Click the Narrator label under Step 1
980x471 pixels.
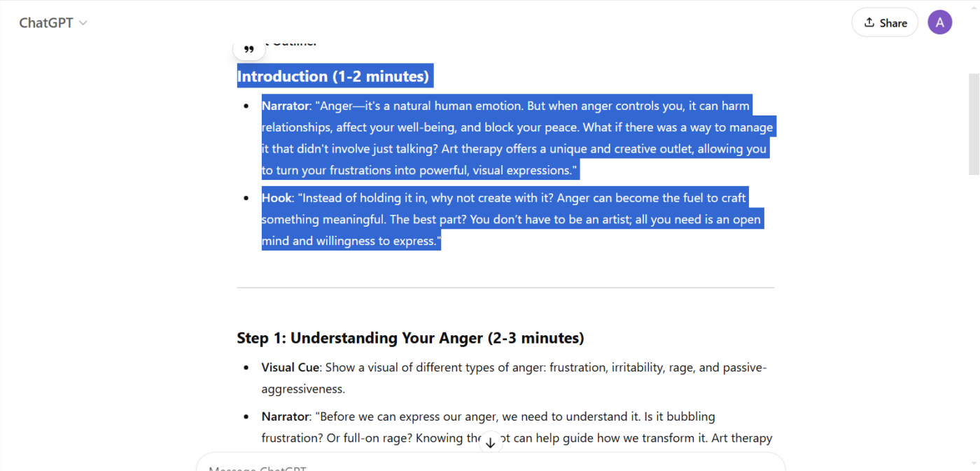click(286, 416)
